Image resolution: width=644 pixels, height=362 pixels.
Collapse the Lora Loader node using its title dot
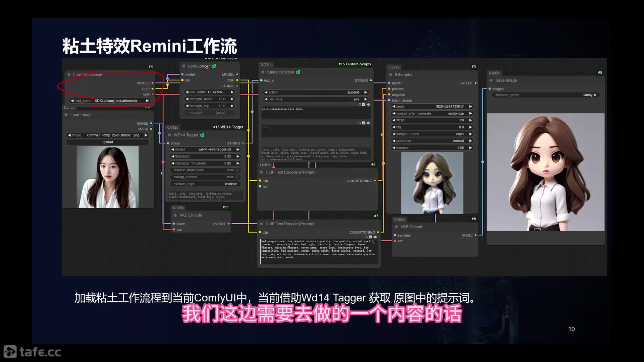pyautogui.click(x=184, y=66)
